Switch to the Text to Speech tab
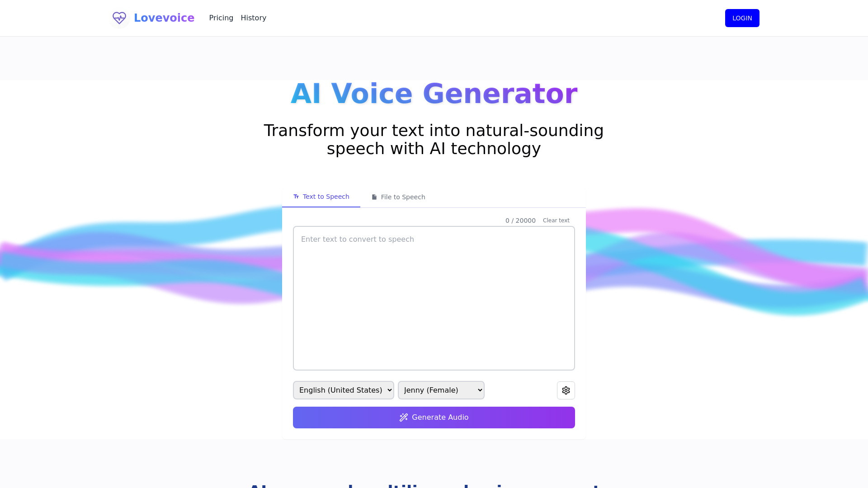868x488 pixels. 321,197
